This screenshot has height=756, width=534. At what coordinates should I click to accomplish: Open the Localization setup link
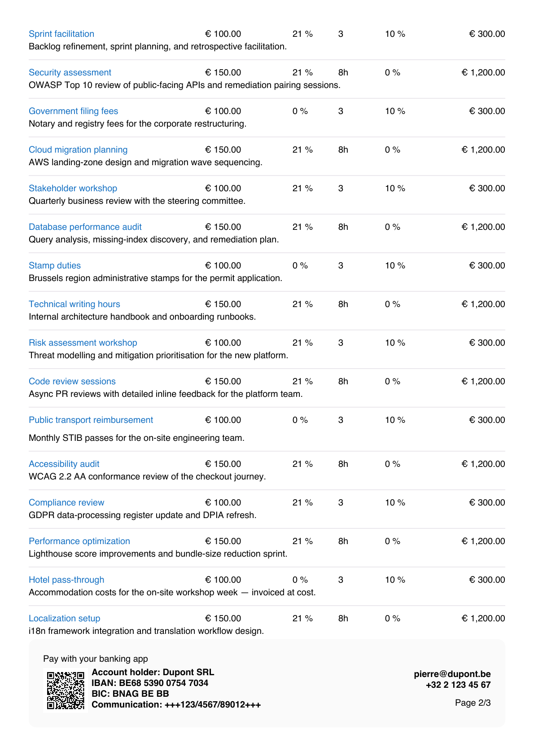click(65, 618)
